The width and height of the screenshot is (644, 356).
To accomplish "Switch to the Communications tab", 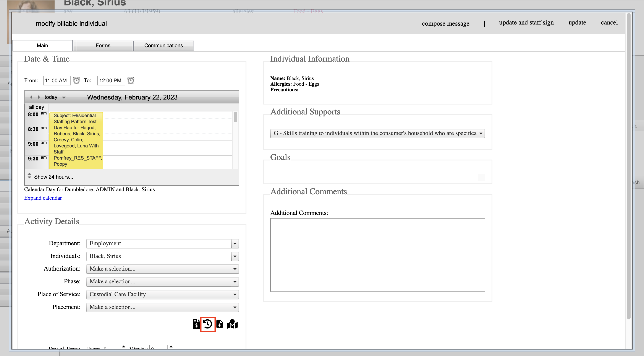I will (x=163, y=46).
